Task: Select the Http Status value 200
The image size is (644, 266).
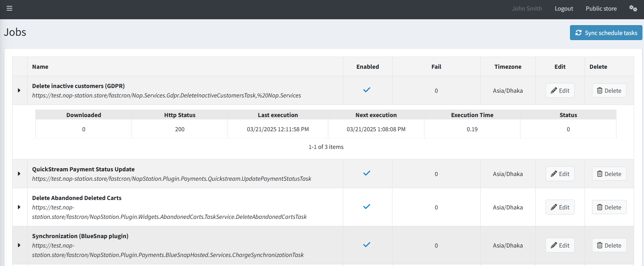Action: pyautogui.click(x=180, y=129)
